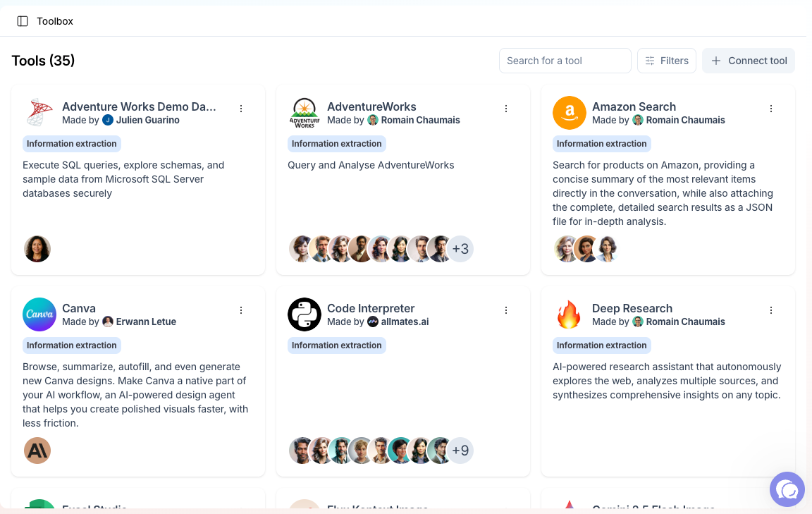Open three-dot menu on Code Interpreter card
Screen dimensions: 812x514
[x=506, y=310]
